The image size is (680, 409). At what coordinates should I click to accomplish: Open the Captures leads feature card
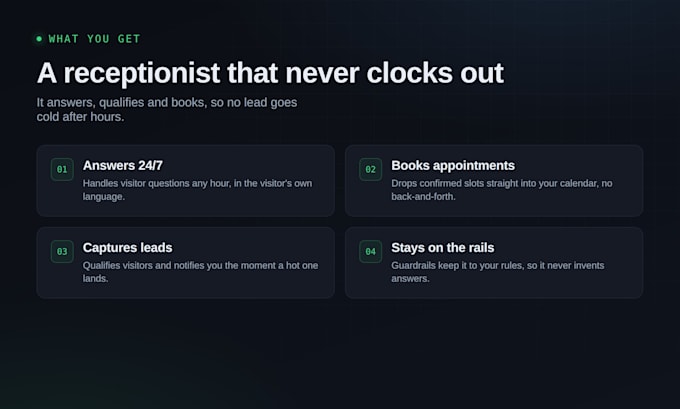(x=186, y=263)
